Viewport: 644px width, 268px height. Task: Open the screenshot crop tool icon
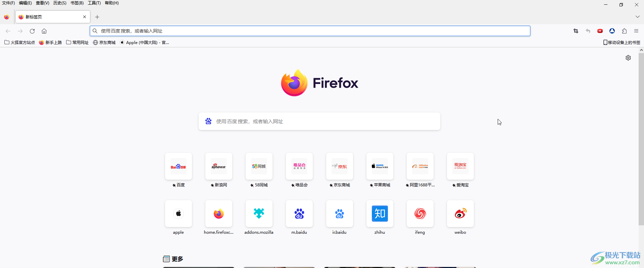point(576,31)
